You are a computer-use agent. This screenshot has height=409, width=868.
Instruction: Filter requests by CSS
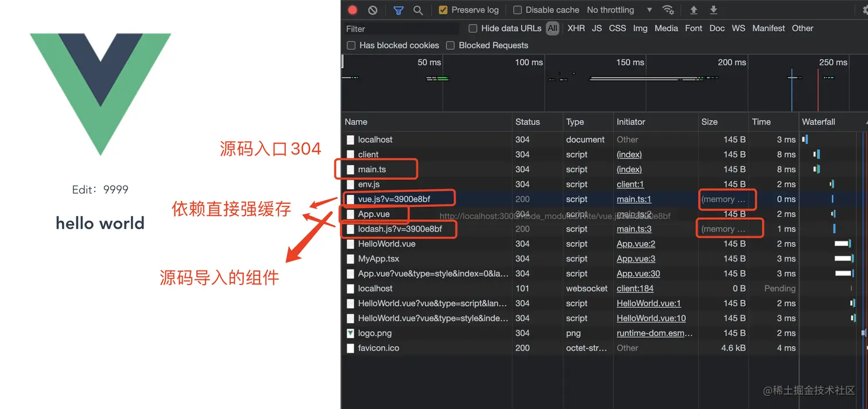(617, 28)
